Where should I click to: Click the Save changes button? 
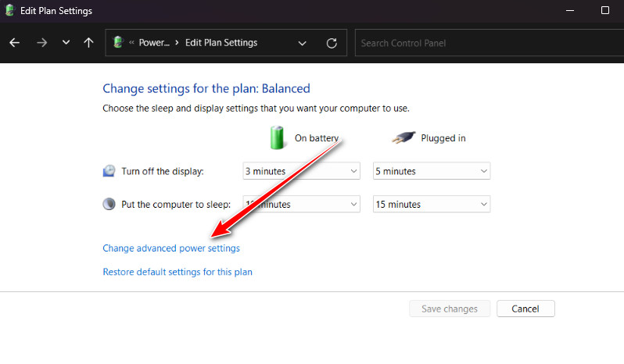click(x=450, y=309)
